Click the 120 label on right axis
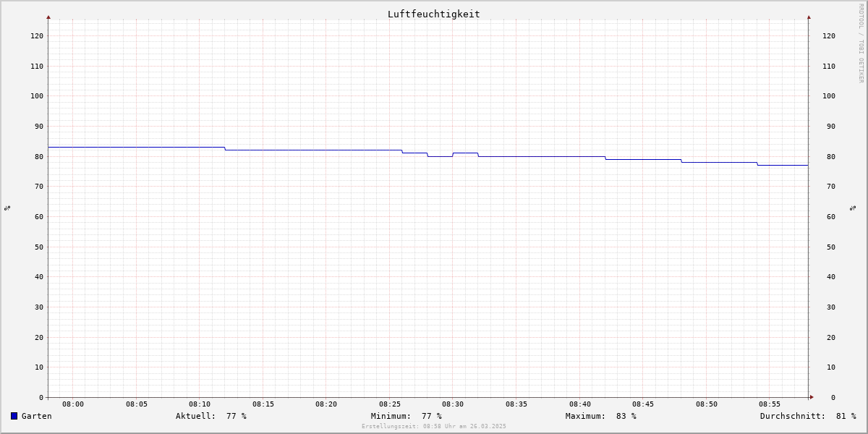 pyautogui.click(x=829, y=35)
